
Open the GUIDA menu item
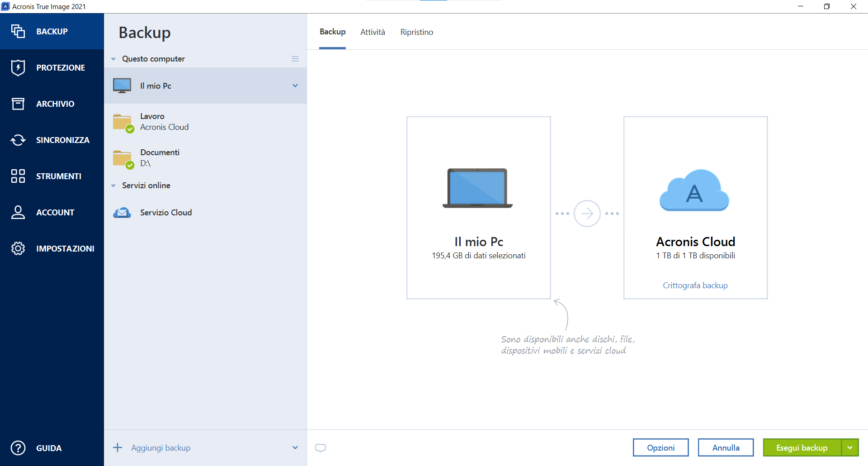(x=52, y=448)
